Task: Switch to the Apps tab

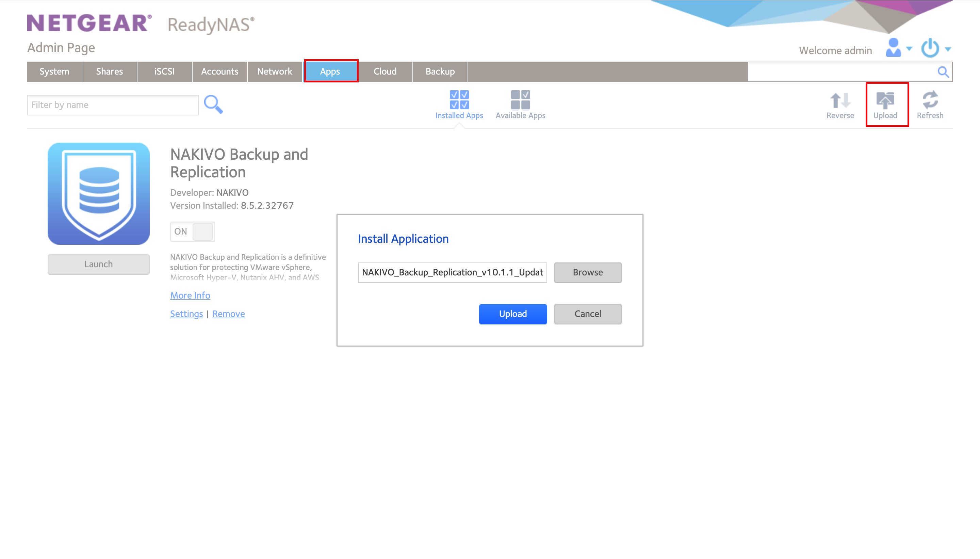Action: [330, 71]
